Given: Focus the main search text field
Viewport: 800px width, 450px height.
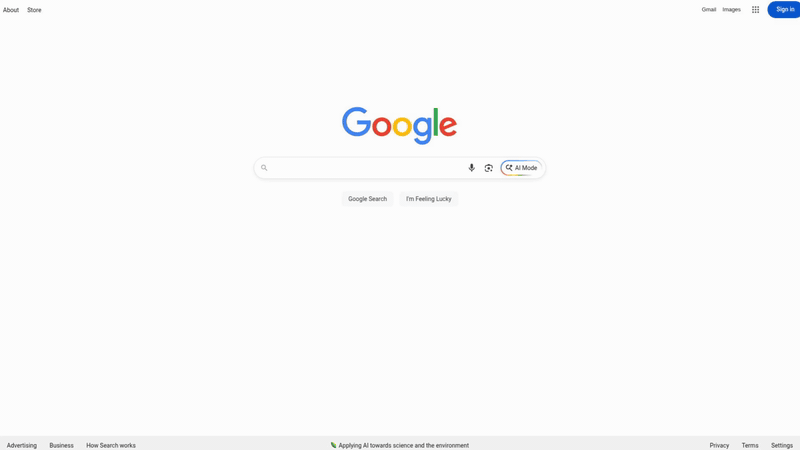Looking at the screenshot, I should click(x=366, y=168).
